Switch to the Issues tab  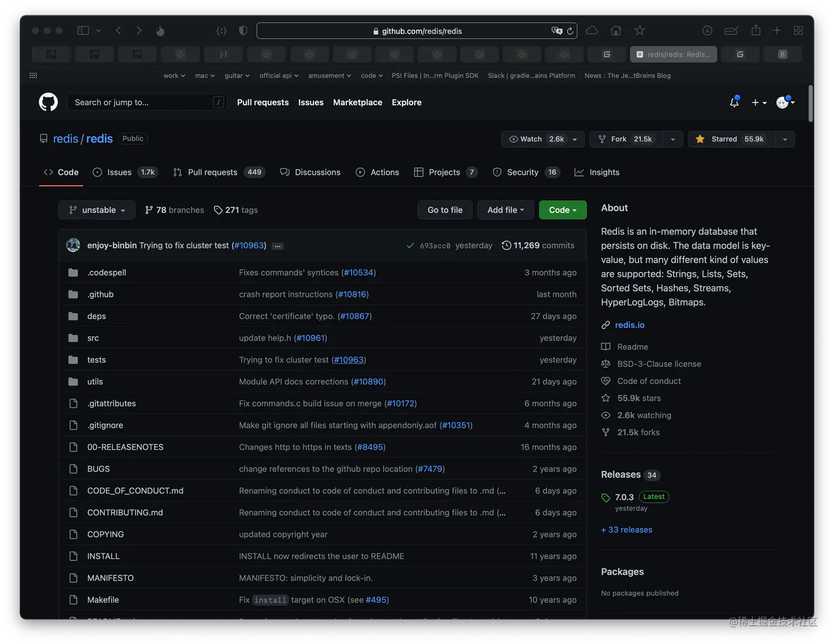pyautogui.click(x=125, y=172)
